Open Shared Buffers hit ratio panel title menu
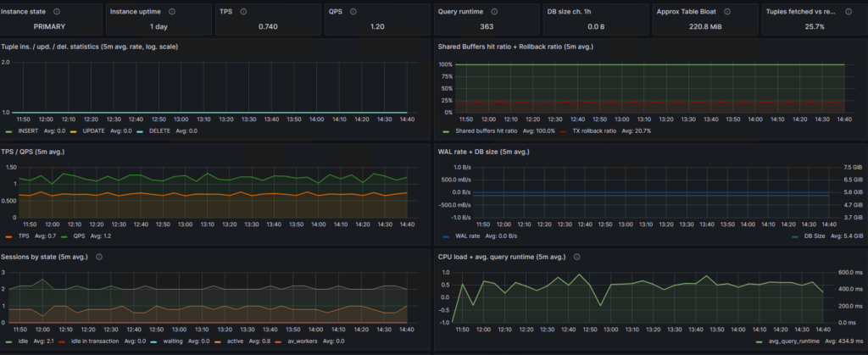This screenshot has height=355, width=868. point(515,47)
